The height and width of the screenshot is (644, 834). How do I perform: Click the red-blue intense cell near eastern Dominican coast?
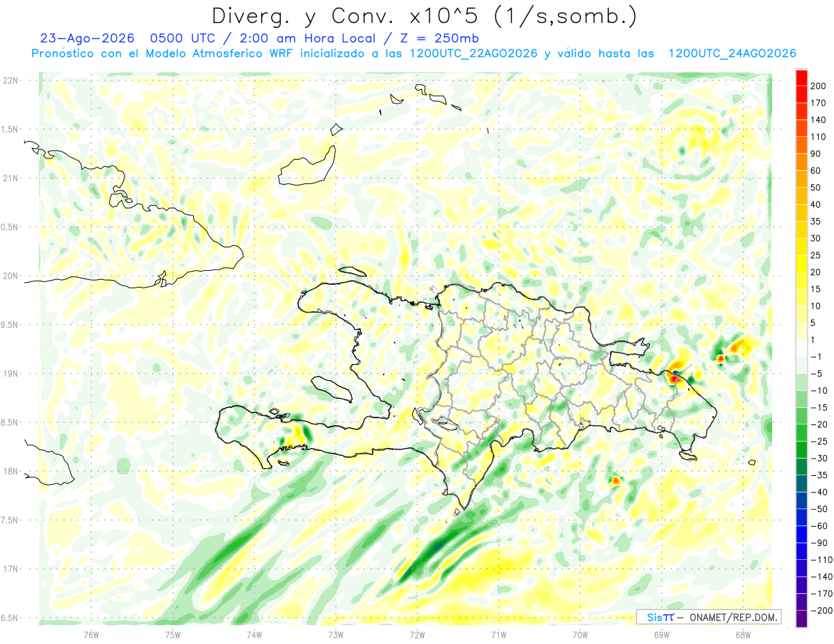click(x=673, y=378)
